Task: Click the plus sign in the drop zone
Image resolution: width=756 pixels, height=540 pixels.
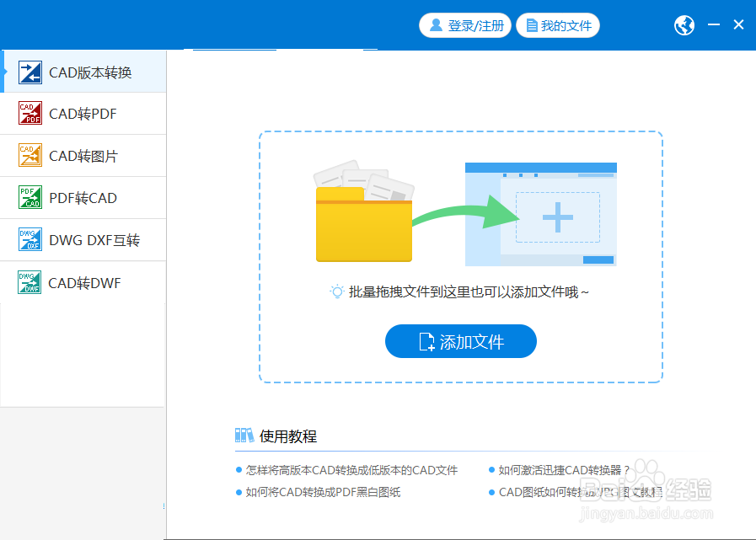Action: tap(556, 217)
